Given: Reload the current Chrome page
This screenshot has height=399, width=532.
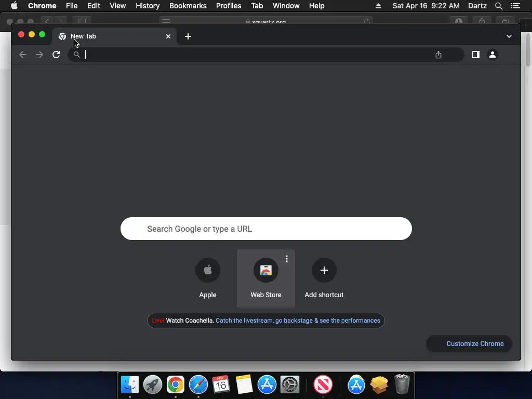Looking at the screenshot, I should [56, 55].
